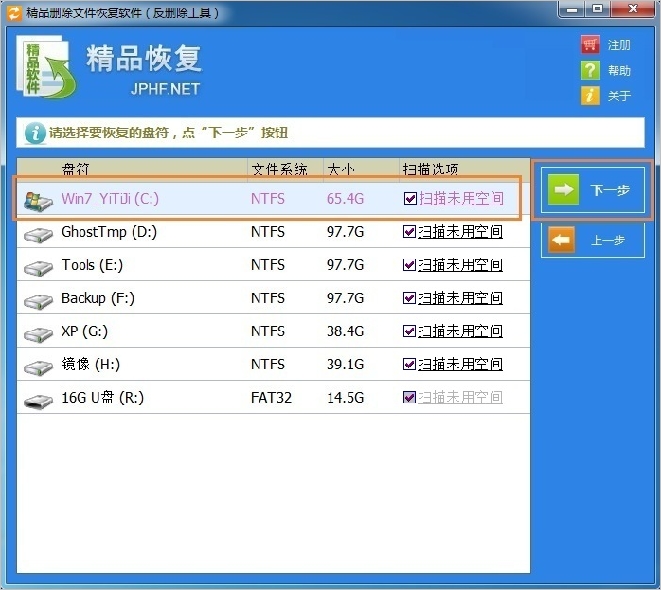Maximize the recovery software window

point(597,9)
